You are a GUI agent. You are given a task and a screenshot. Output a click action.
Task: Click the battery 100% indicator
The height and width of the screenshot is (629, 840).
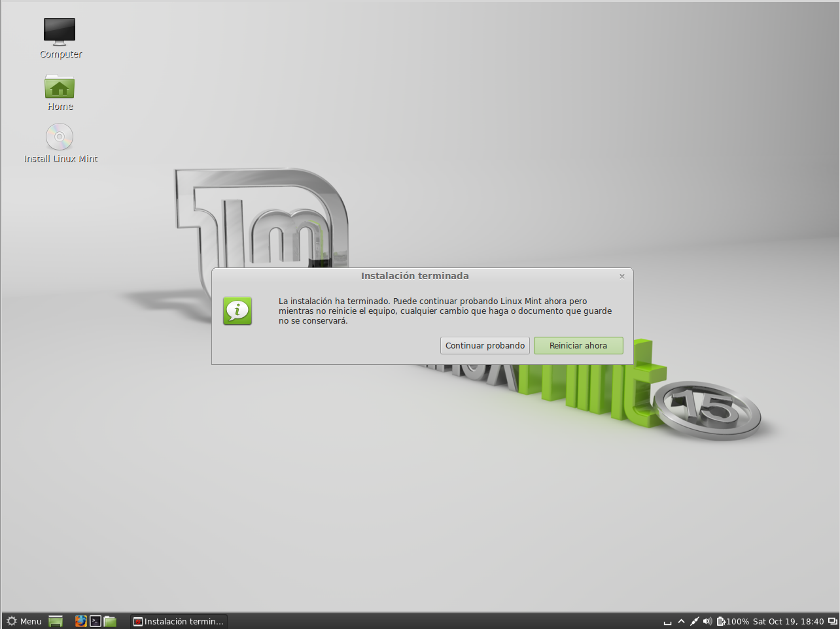coord(733,621)
